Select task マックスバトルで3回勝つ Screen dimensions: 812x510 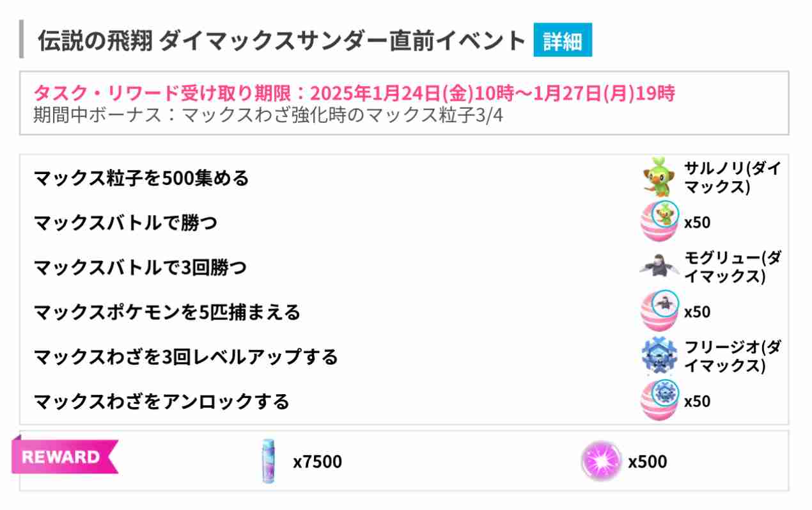(x=140, y=267)
